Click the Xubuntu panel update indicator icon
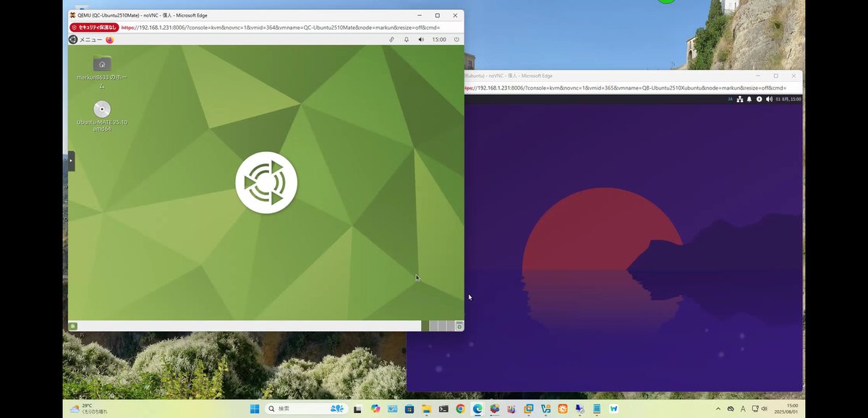This screenshot has height=418, width=868. [x=759, y=99]
